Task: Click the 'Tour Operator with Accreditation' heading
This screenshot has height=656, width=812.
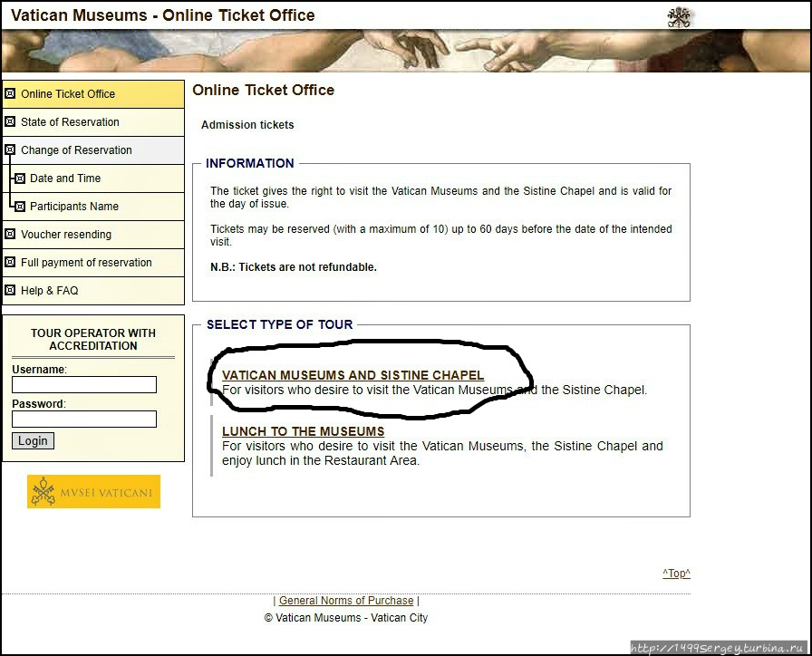Action: click(93, 339)
